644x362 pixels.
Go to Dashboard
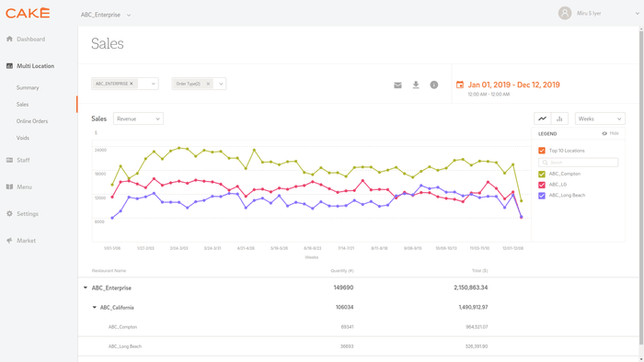pos(30,39)
